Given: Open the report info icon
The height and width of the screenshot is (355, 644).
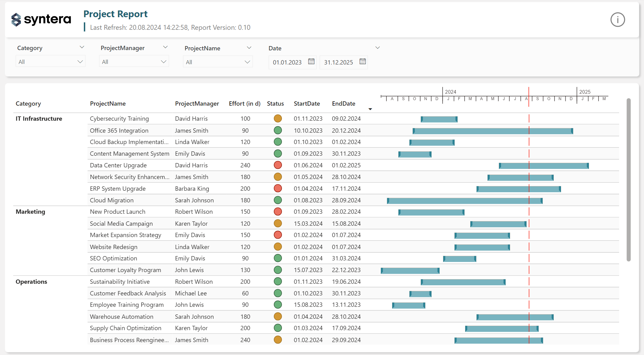Looking at the screenshot, I should [618, 19].
